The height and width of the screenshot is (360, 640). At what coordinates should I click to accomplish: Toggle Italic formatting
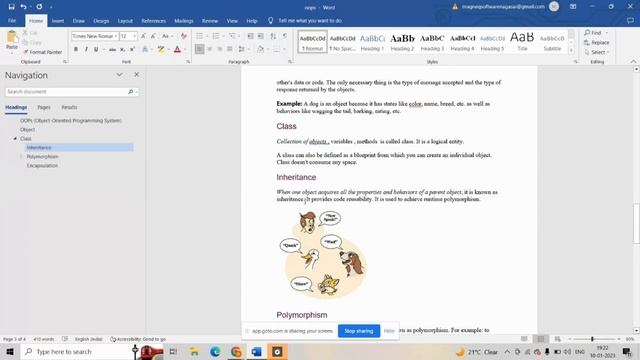coord(86,49)
